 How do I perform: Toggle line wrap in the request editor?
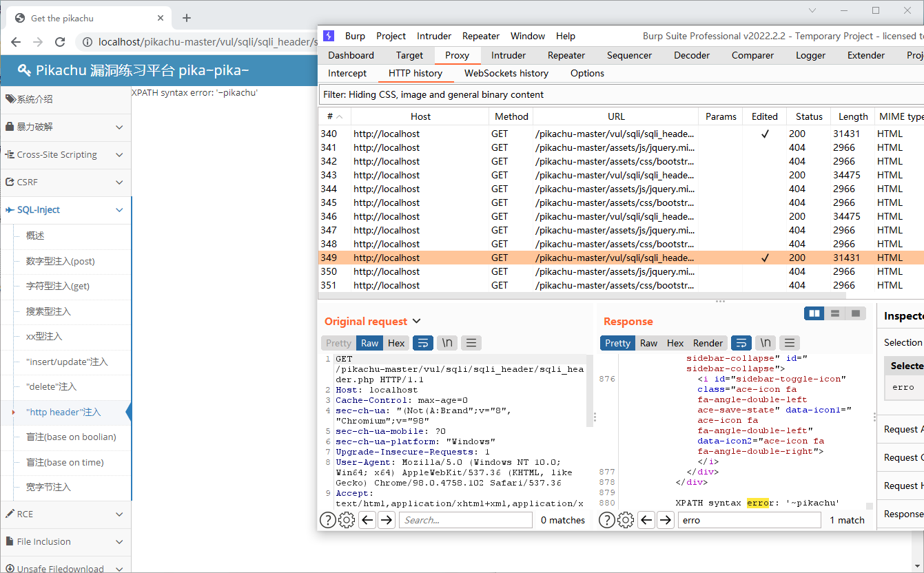(422, 343)
